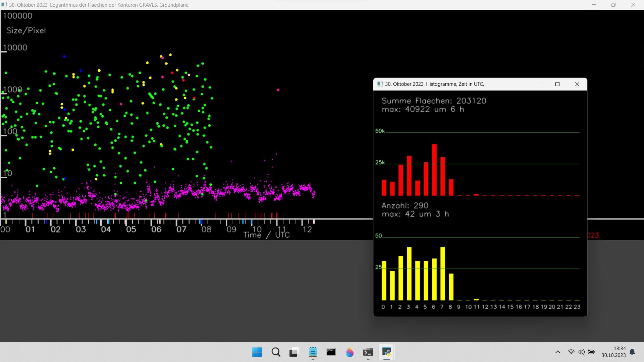
Task: Click the '02' time axis label
Action: coord(56,230)
